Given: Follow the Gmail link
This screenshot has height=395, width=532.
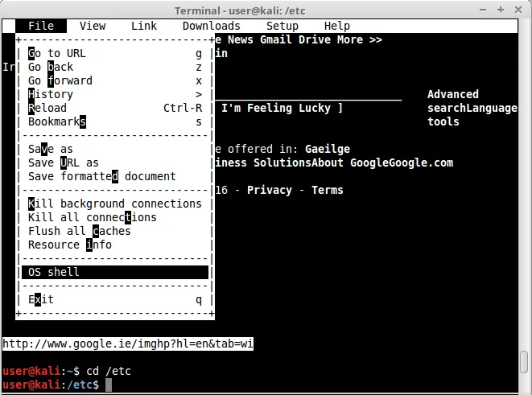Looking at the screenshot, I should (276, 40).
